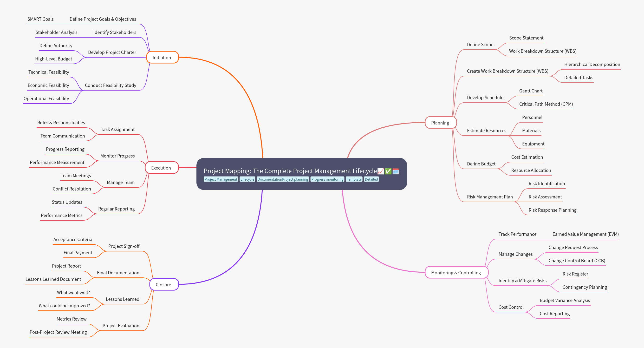Image resolution: width=644 pixels, height=348 pixels.
Task: Open the Progress monitoring tag
Action: (x=327, y=179)
